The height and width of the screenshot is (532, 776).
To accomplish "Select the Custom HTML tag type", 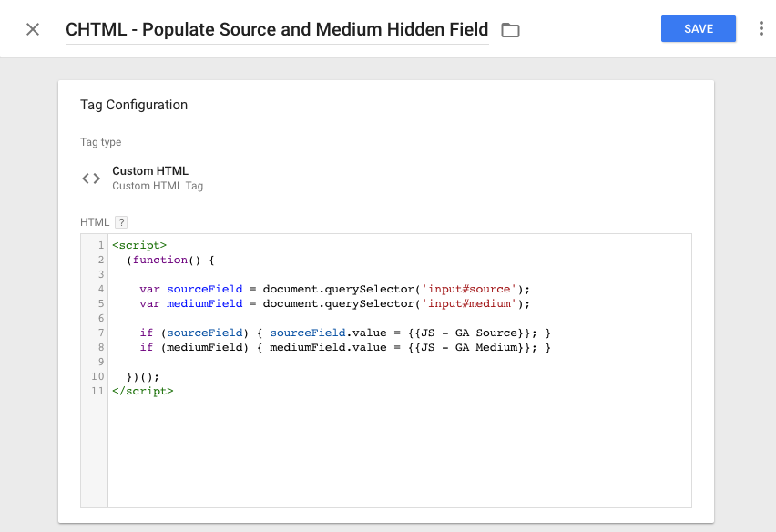I will pos(150,170).
